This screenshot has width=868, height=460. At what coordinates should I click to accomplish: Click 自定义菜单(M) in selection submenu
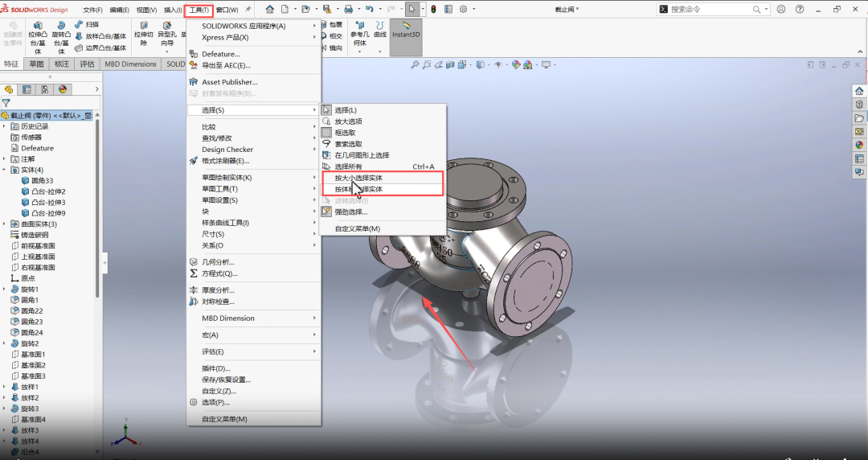pyautogui.click(x=358, y=228)
